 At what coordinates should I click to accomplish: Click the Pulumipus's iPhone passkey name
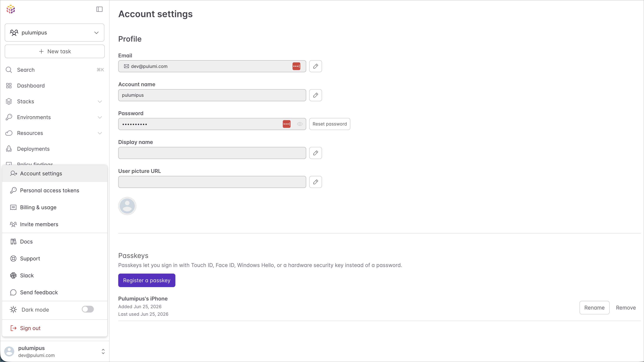(143, 299)
